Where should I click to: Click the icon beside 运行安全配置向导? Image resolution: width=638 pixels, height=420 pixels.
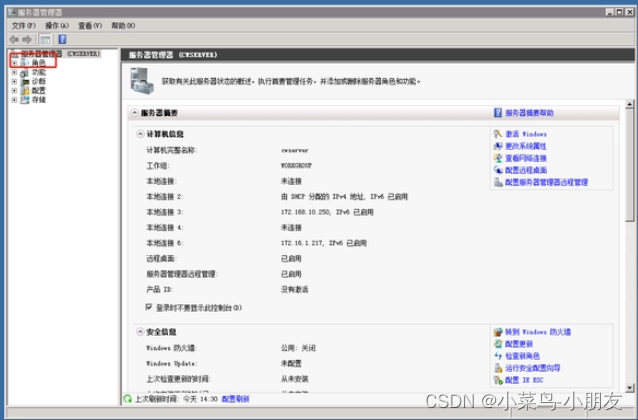[x=498, y=368]
